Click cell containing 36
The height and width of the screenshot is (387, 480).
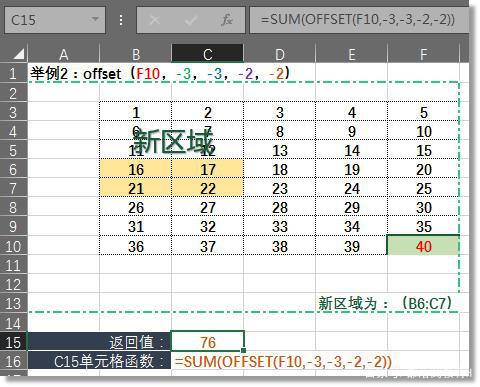136,246
